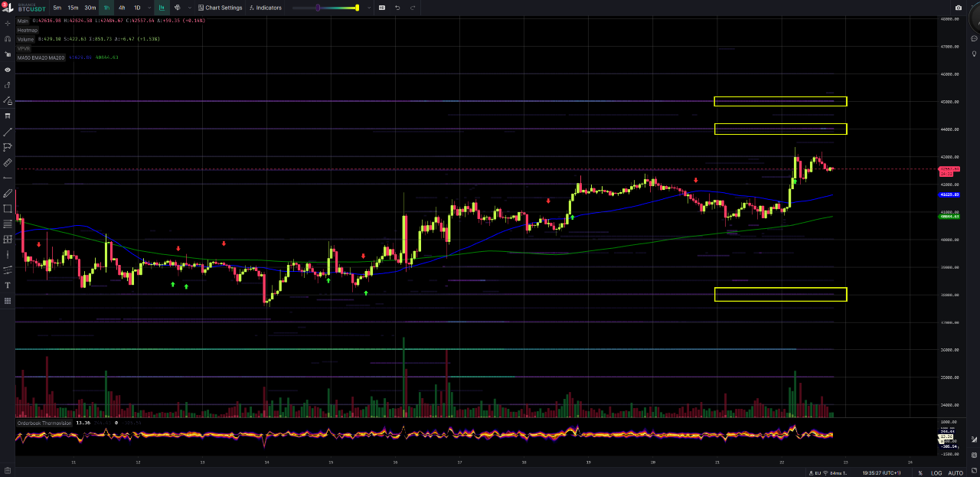Viewport: 980px width, 477px height.
Task: Switch to the 5m timeframe
Action: pyautogui.click(x=57, y=8)
